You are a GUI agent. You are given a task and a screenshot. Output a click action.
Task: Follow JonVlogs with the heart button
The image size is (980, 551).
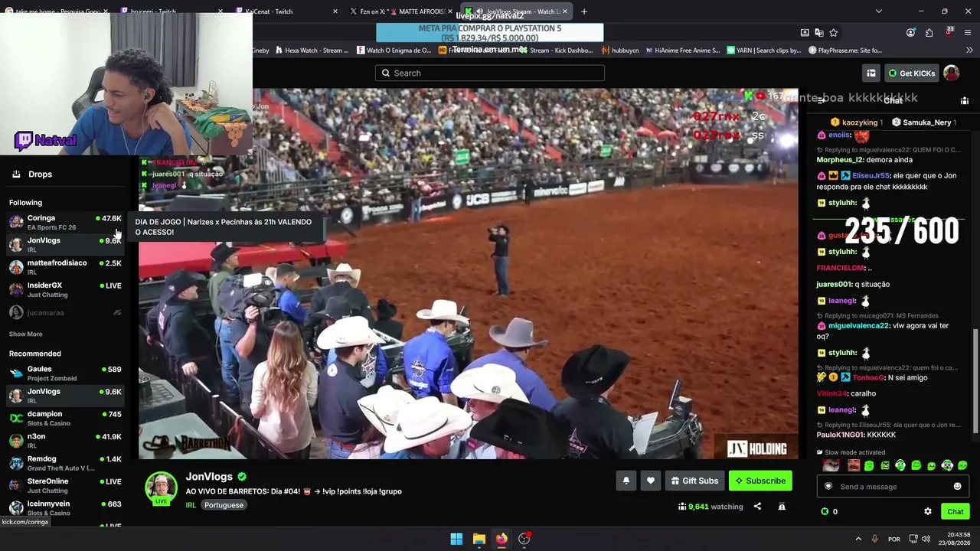(x=651, y=481)
